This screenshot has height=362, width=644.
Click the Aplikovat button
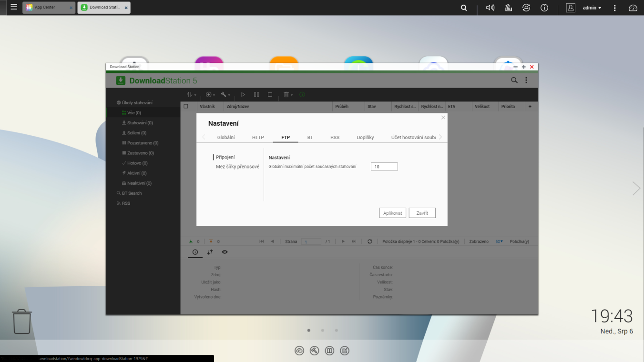click(x=393, y=213)
